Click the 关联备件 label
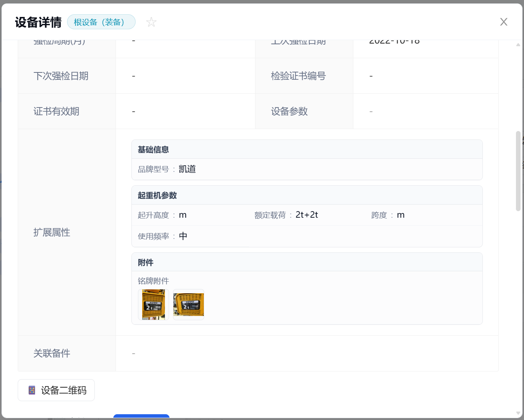Screen dimensions: 524x420 [52, 353]
